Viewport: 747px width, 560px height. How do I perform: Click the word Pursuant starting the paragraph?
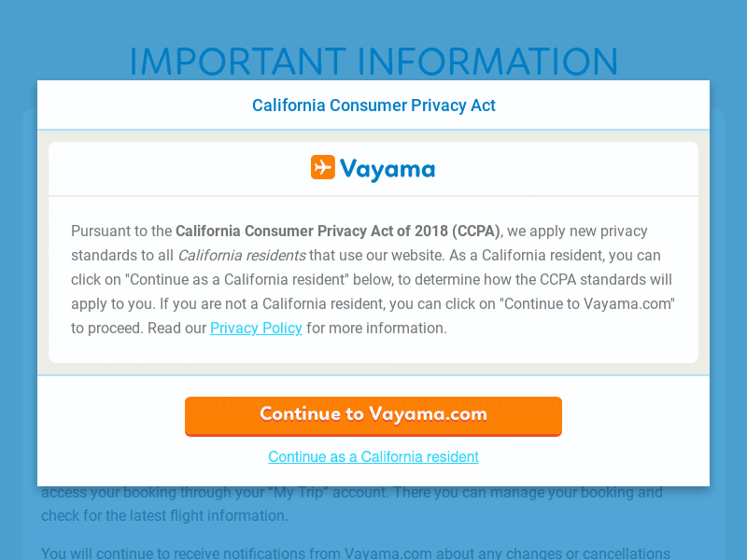tap(99, 231)
